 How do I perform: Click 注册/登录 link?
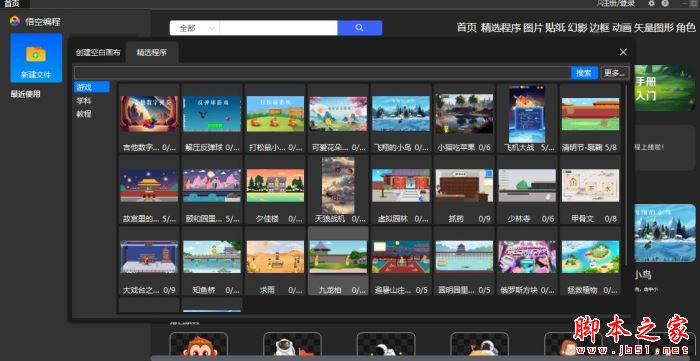click(616, 3)
